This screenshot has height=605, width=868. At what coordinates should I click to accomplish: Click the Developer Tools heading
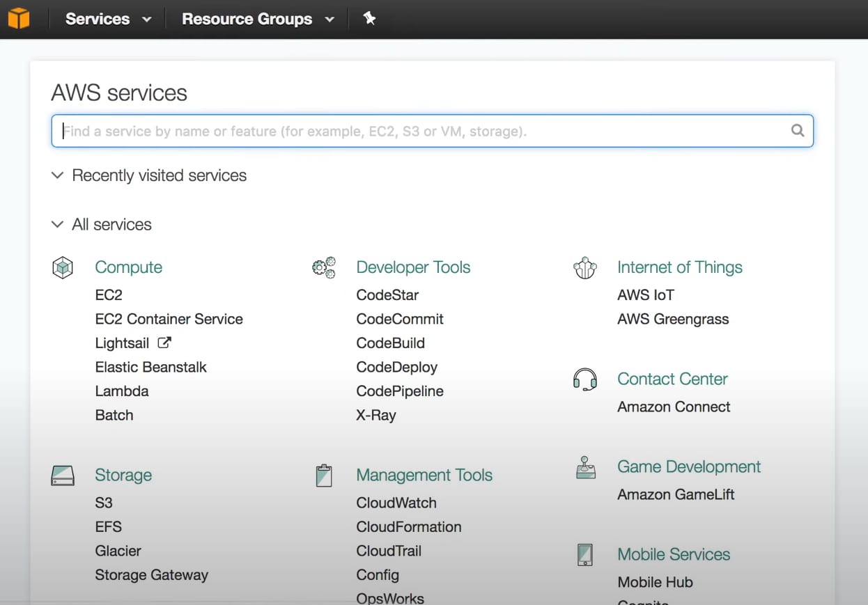click(x=413, y=267)
